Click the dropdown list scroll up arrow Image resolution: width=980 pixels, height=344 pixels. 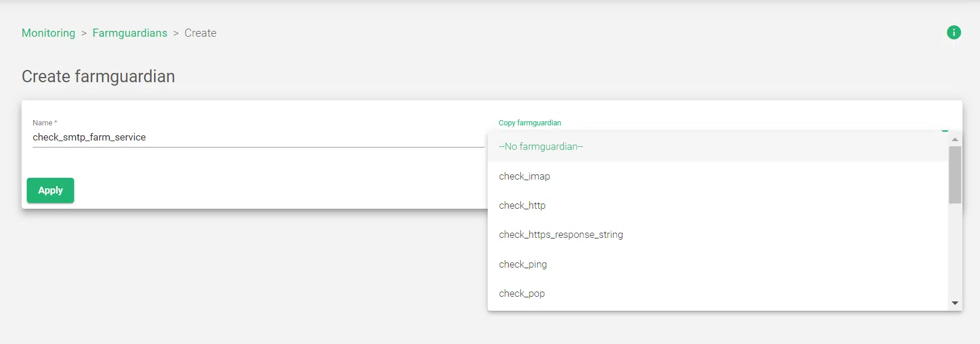coord(955,139)
